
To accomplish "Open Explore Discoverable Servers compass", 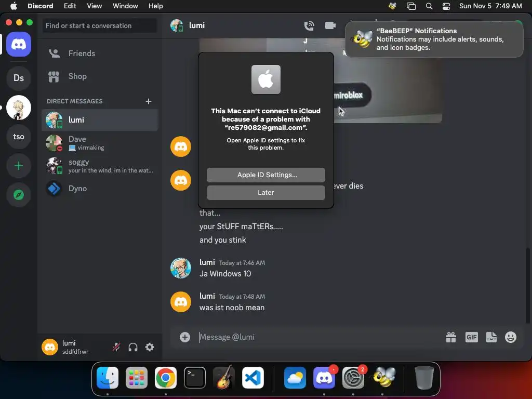I will click(19, 195).
